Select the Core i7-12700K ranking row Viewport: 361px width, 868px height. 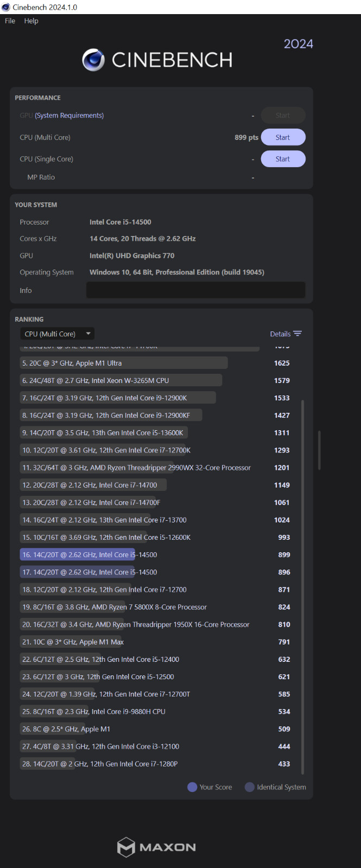point(156,450)
